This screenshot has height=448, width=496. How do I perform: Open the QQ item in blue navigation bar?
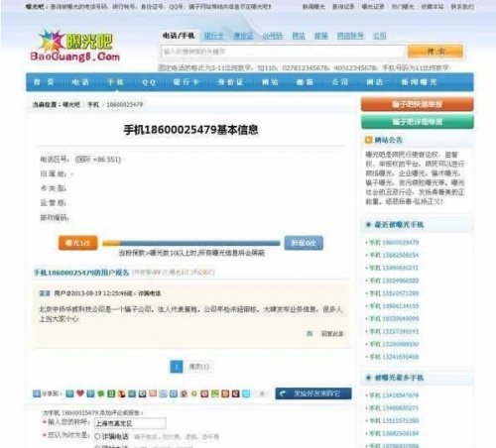(x=149, y=82)
